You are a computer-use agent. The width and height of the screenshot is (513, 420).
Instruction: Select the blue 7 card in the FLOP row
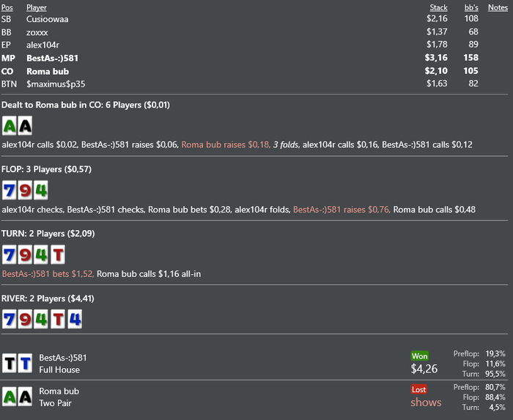(10, 191)
